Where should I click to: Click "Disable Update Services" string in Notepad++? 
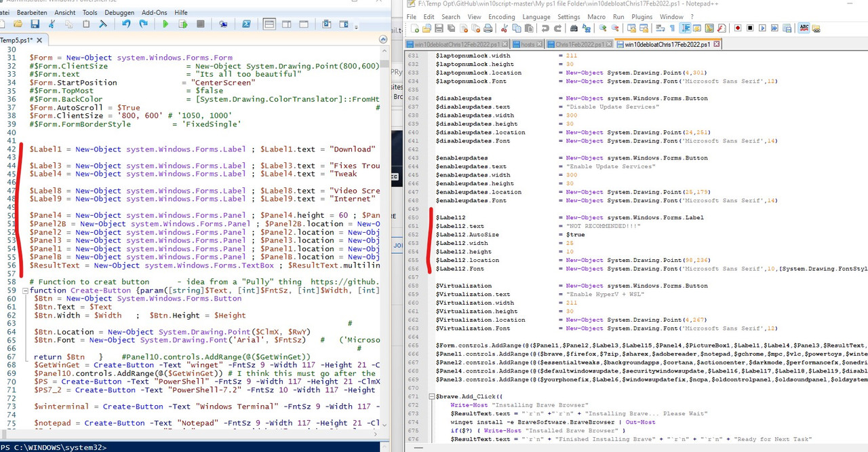click(612, 107)
